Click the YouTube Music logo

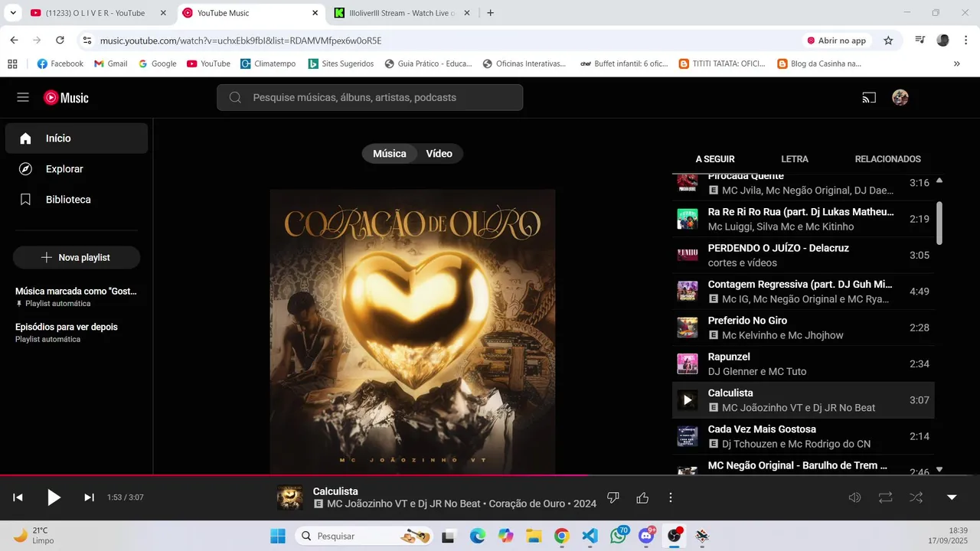(66, 97)
